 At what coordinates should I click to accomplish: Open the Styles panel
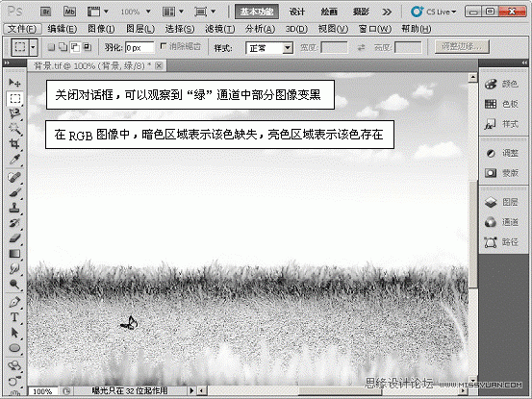tap(502, 124)
